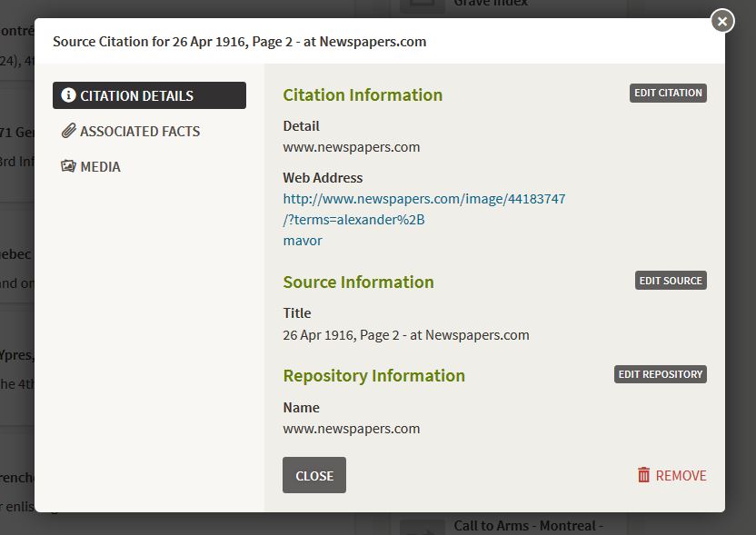Click the Repository Information heading
The image size is (756, 535).
coord(373,375)
